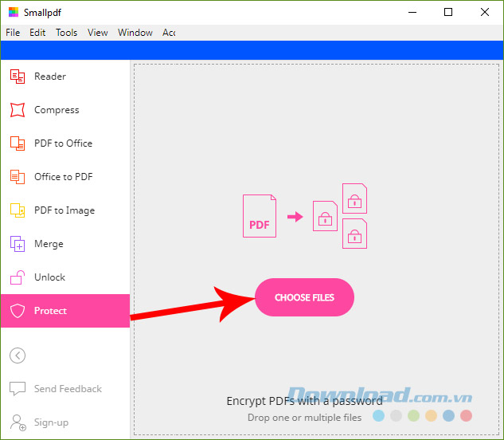
Task: Click the Reader label in sidebar
Action: (x=50, y=77)
